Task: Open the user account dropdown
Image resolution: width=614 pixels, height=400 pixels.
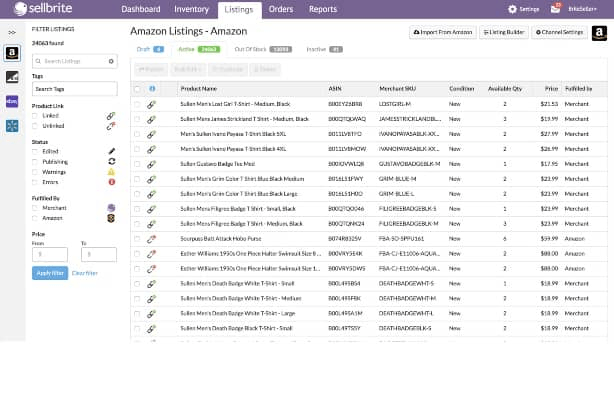Action: tap(582, 9)
